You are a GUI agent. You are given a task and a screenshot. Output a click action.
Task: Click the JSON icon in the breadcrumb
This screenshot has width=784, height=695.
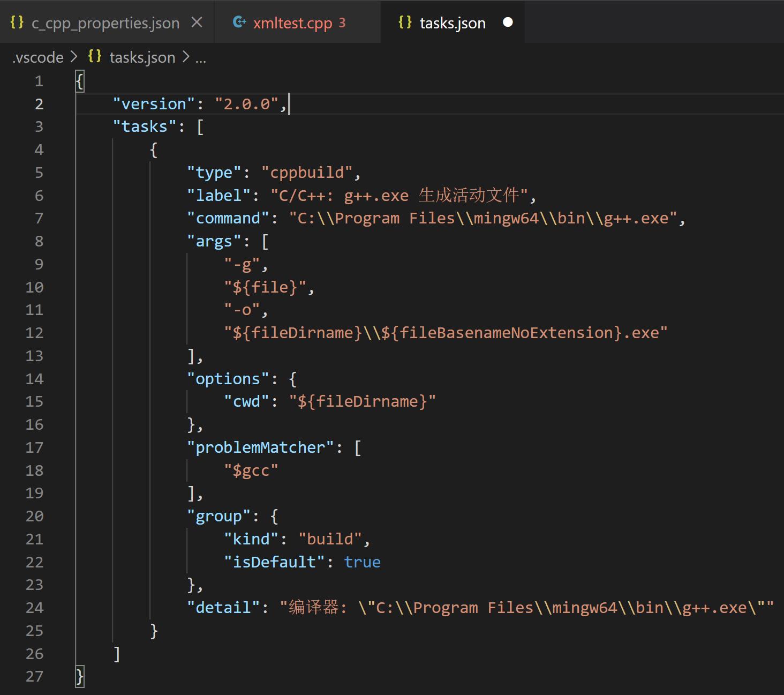coord(95,56)
